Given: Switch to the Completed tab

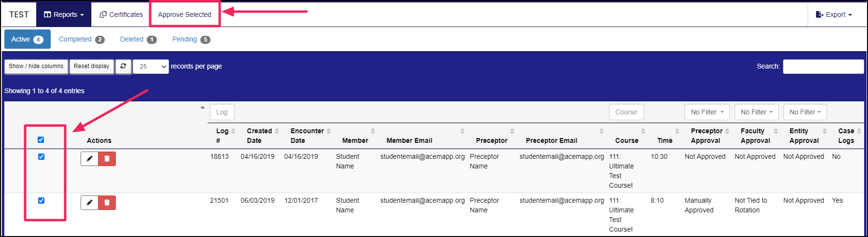Looking at the screenshot, I should point(82,39).
